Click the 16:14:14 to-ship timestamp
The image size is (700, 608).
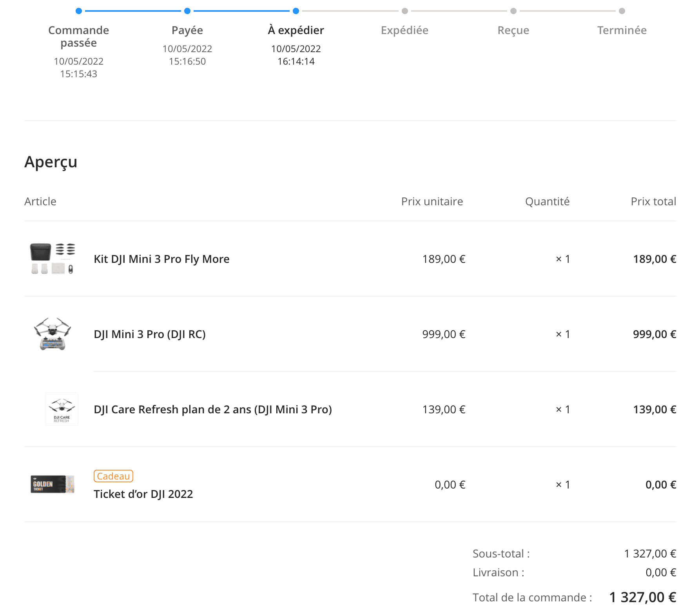296,62
